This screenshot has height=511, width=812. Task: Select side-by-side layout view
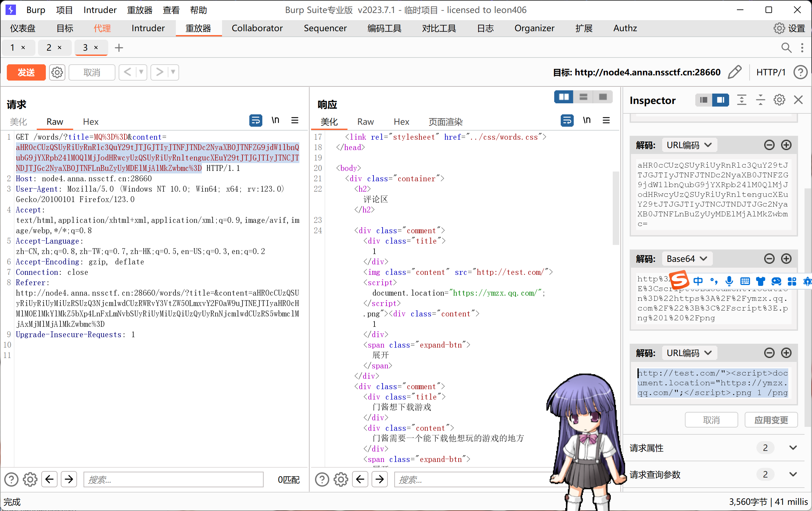point(564,97)
